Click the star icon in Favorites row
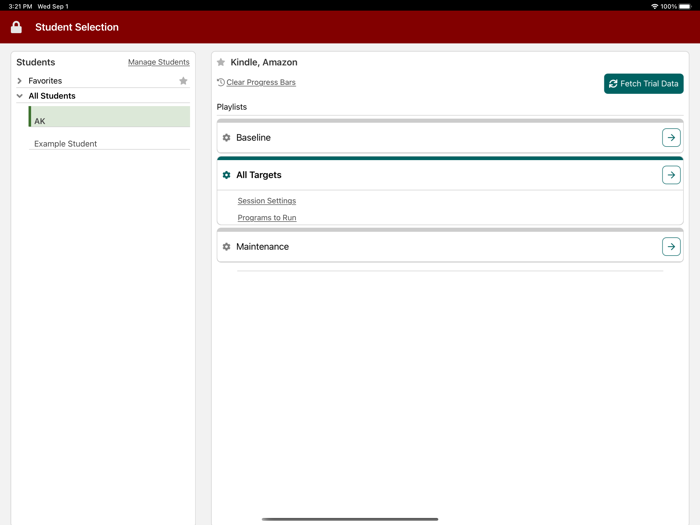This screenshot has height=525, width=700. (x=183, y=81)
